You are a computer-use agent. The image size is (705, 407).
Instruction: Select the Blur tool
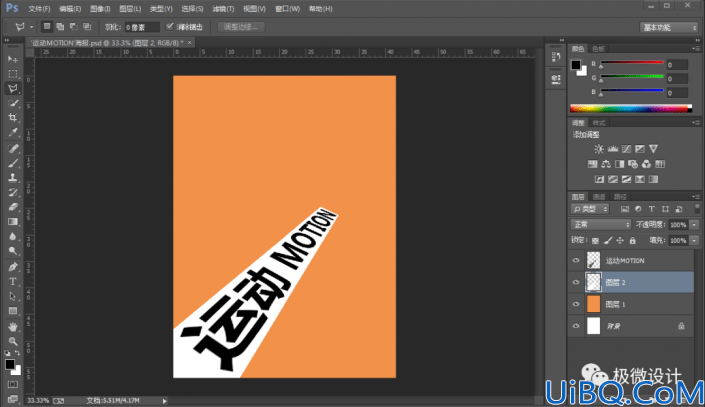click(x=13, y=237)
